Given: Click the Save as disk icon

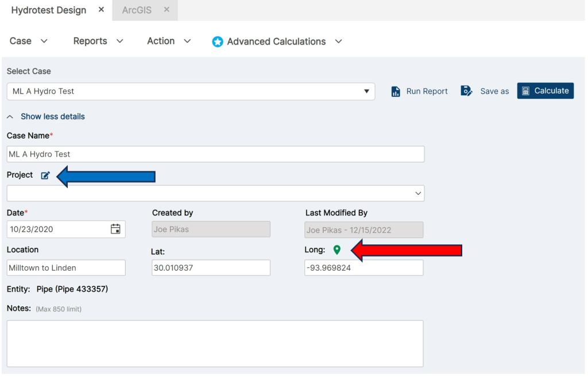Looking at the screenshot, I should point(466,91).
